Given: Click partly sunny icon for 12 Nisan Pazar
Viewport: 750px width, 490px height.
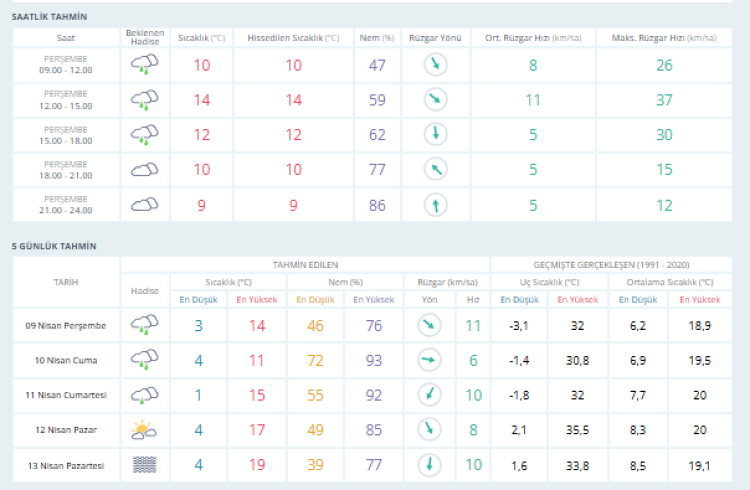Looking at the screenshot, I should tap(144, 430).
